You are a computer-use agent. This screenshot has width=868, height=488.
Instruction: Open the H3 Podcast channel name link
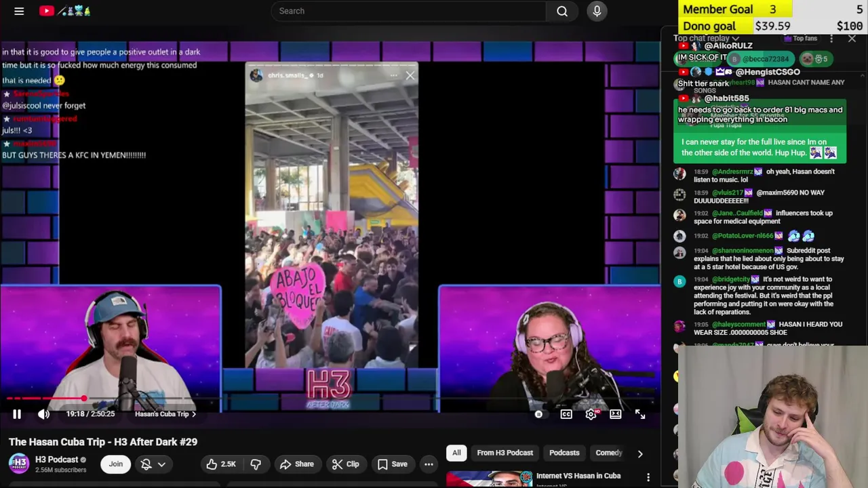56,460
